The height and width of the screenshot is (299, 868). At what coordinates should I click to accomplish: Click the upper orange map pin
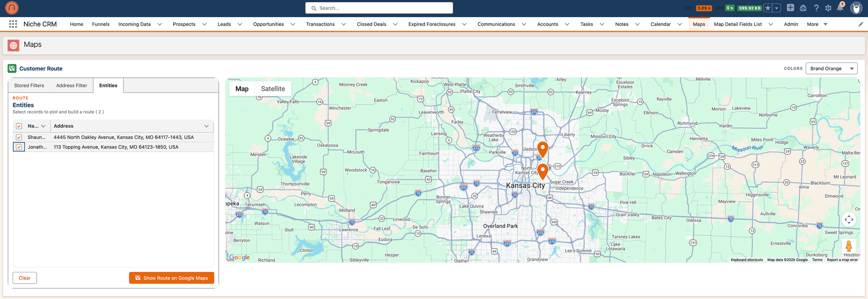tap(542, 149)
